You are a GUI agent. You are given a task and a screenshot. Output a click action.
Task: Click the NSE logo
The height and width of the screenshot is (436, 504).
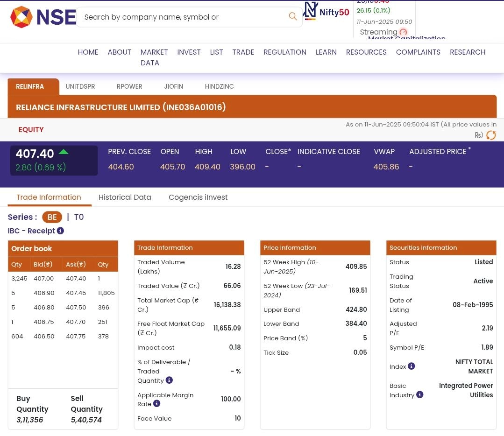click(43, 17)
